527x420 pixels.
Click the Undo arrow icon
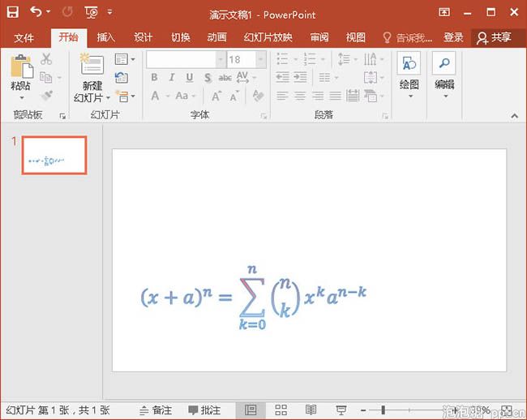tap(36, 12)
